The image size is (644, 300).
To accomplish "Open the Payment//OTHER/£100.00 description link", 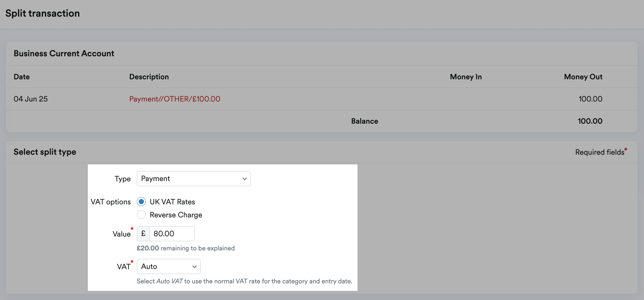I will (175, 99).
